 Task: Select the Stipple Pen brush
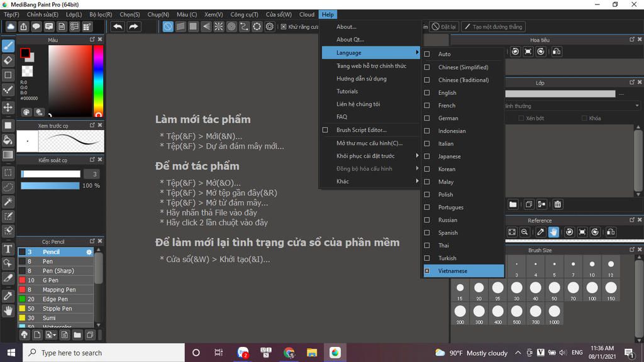coord(55,308)
